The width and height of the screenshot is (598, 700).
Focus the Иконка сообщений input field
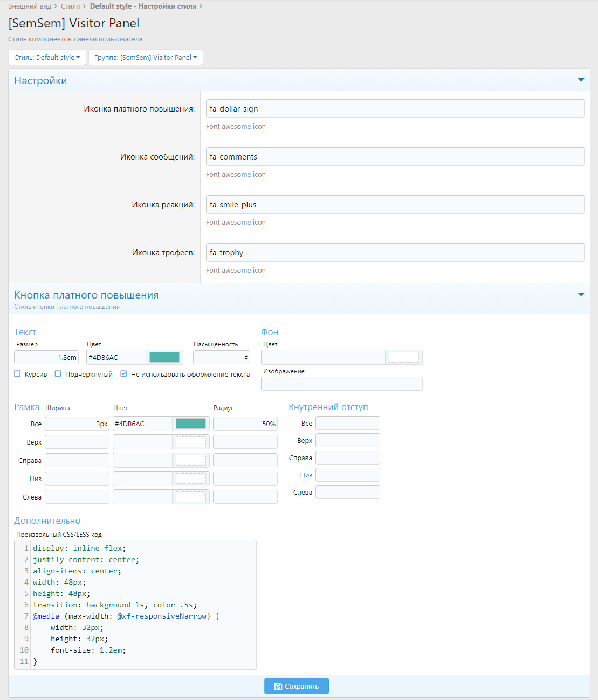point(395,157)
